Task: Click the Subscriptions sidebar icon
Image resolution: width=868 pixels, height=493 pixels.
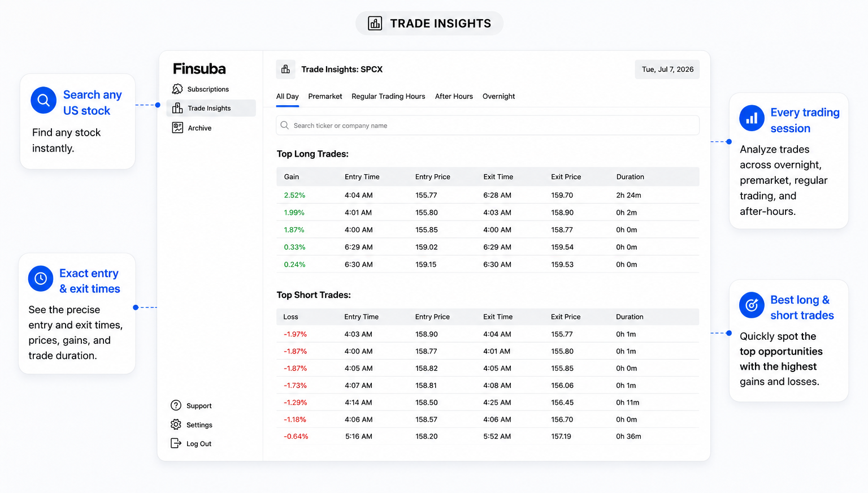Action: (x=177, y=89)
